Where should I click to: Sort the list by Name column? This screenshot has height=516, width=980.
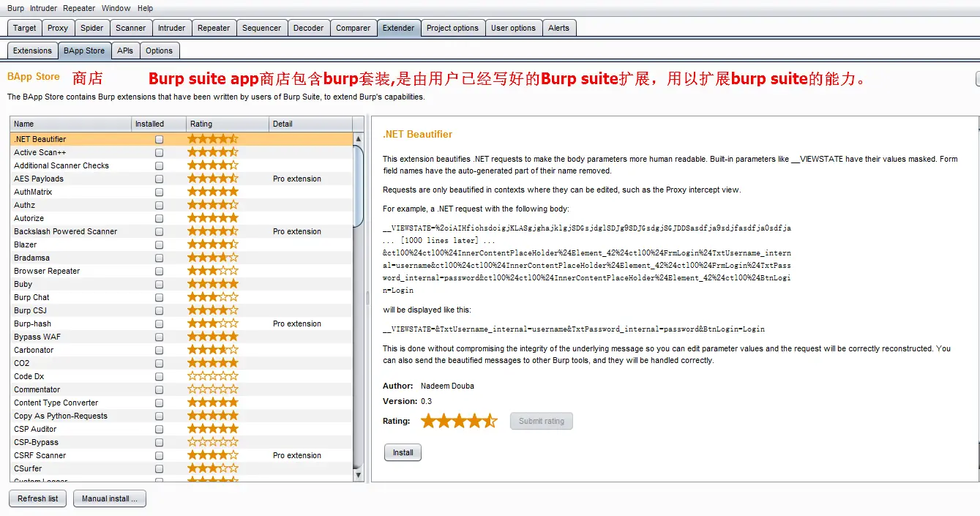coord(71,124)
